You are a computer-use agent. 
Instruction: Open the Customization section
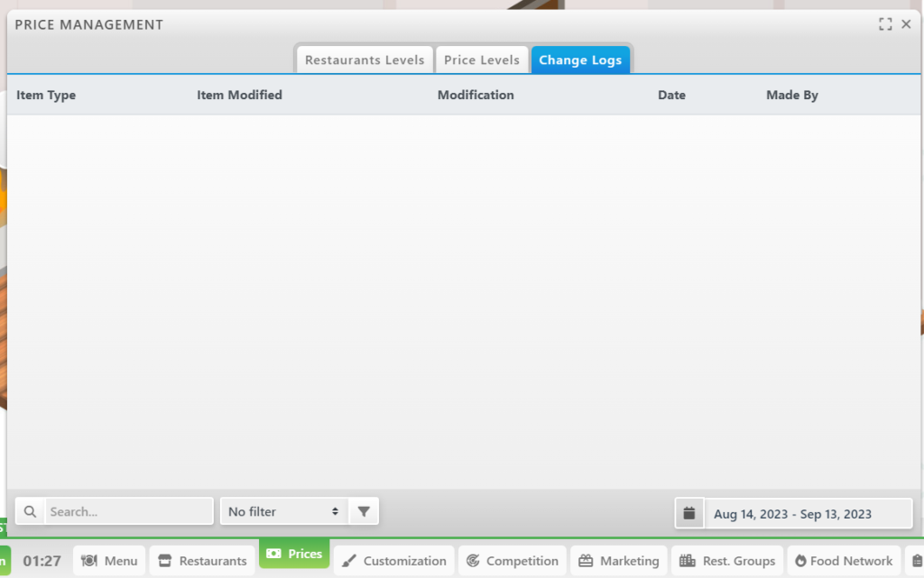(x=394, y=561)
